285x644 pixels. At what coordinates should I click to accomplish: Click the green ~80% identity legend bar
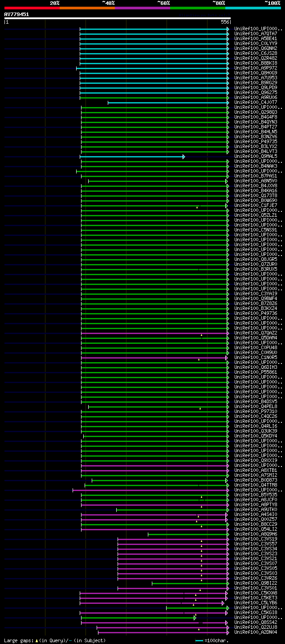coord(198,8)
